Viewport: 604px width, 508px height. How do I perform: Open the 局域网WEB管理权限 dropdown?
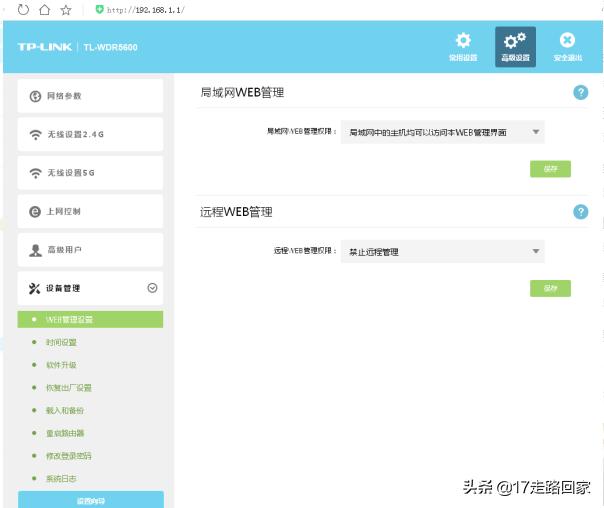pyautogui.click(x=442, y=131)
